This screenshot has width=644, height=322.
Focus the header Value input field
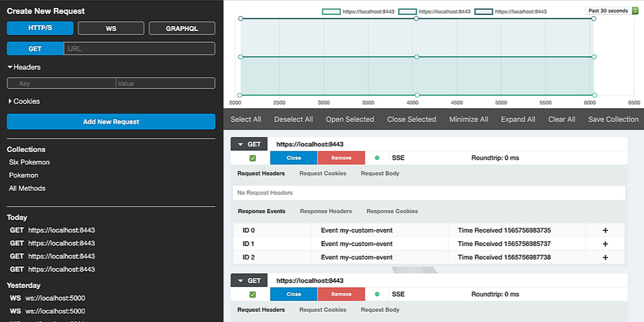165,83
